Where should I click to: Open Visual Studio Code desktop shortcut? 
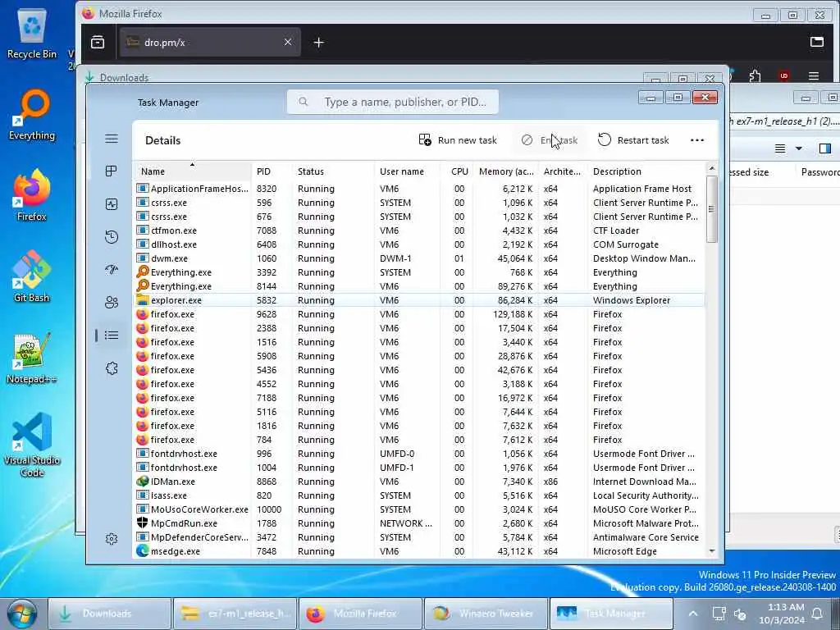(x=32, y=445)
